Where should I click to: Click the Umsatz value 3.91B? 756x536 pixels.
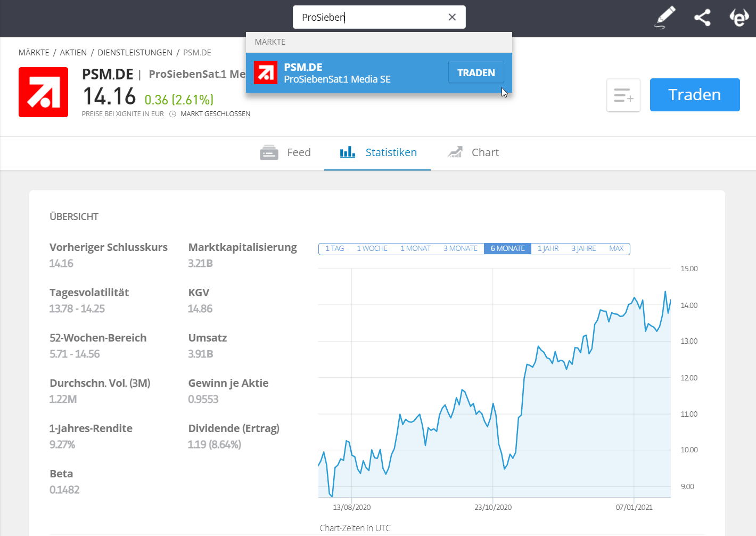[x=201, y=354]
